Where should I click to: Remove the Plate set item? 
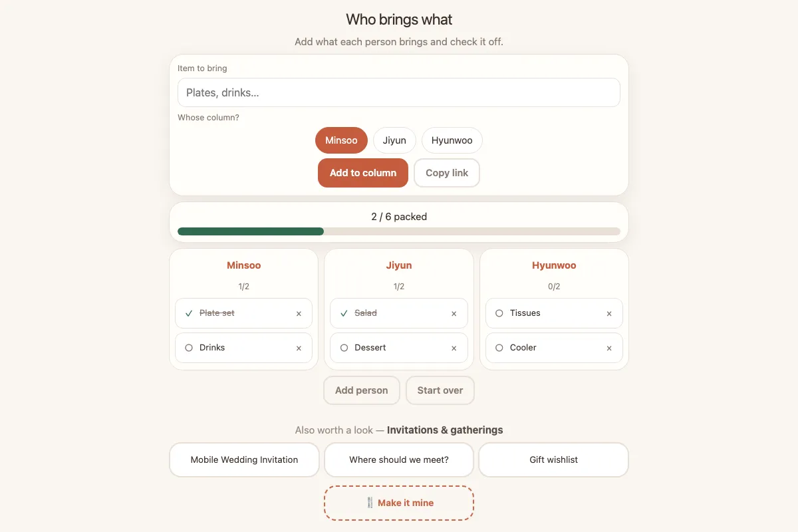point(299,313)
